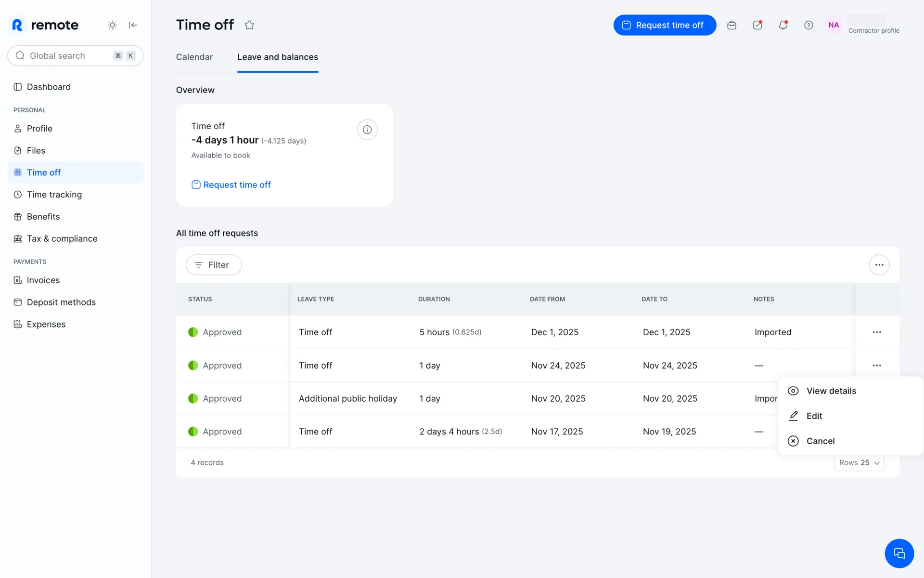Collapse the sidebar with arrow icon

point(133,25)
